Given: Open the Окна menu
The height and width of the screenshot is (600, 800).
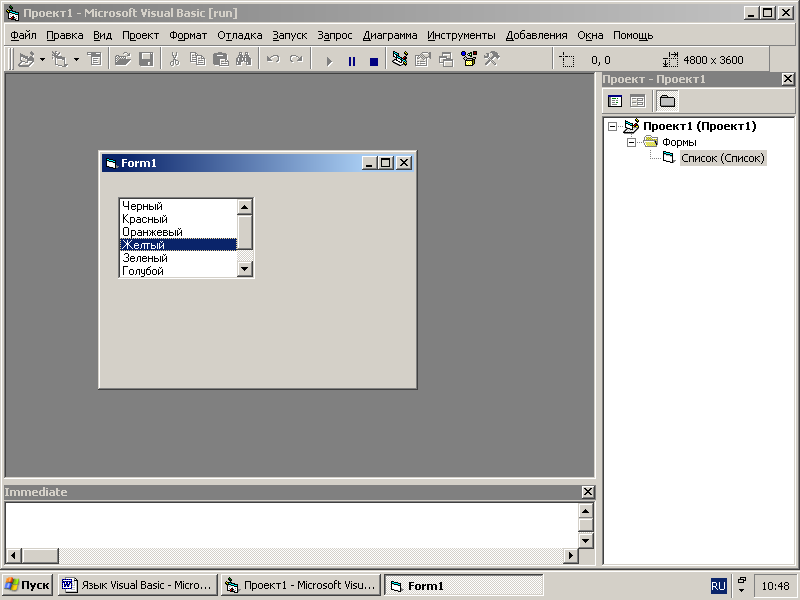Looking at the screenshot, I should click(590, 35).
